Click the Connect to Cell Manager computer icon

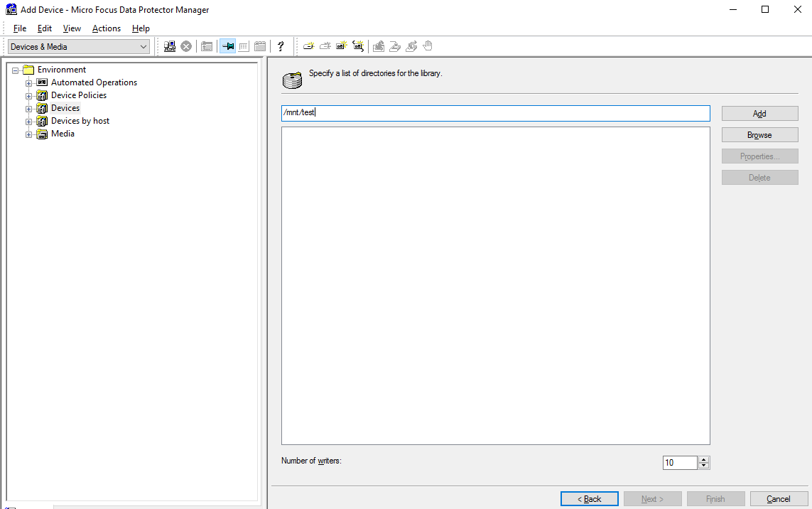tap(169, 46)
